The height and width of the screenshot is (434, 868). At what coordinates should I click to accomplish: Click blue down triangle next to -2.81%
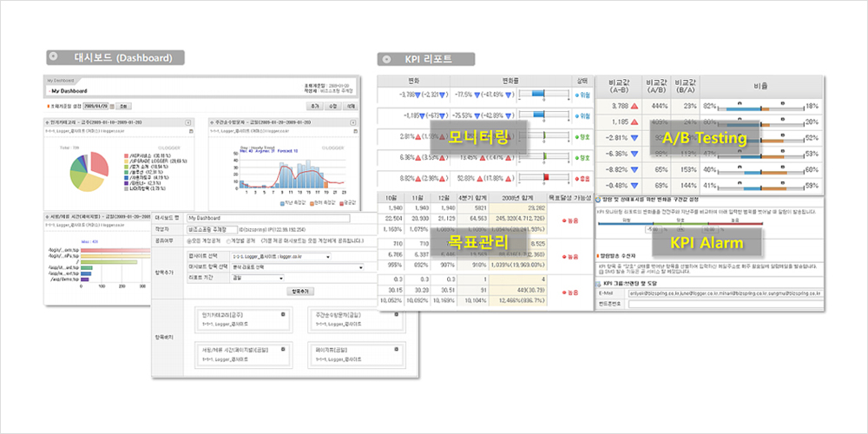tap(635, 138)
